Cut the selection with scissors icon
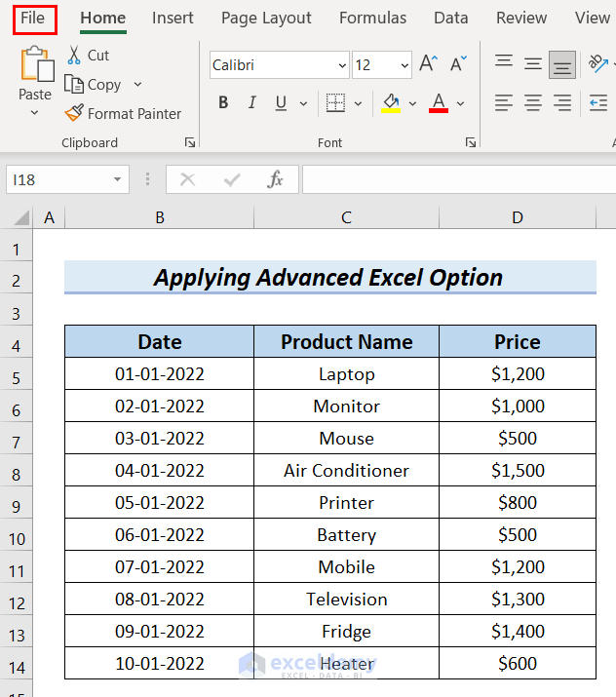This screenshot has height=697, width=616. click(88, 56)
